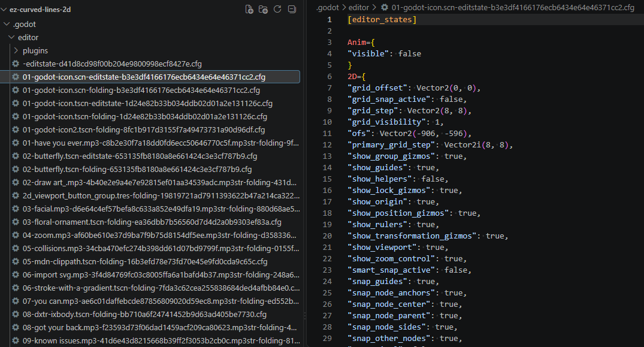Collapse the .godot folder
Viewport: 644px width, 347px height.
(7, 24)
